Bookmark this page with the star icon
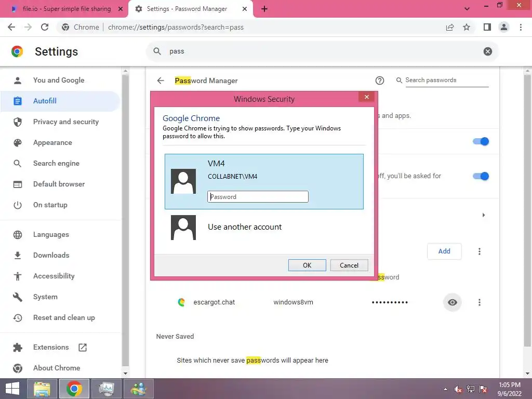 [467, 27]
